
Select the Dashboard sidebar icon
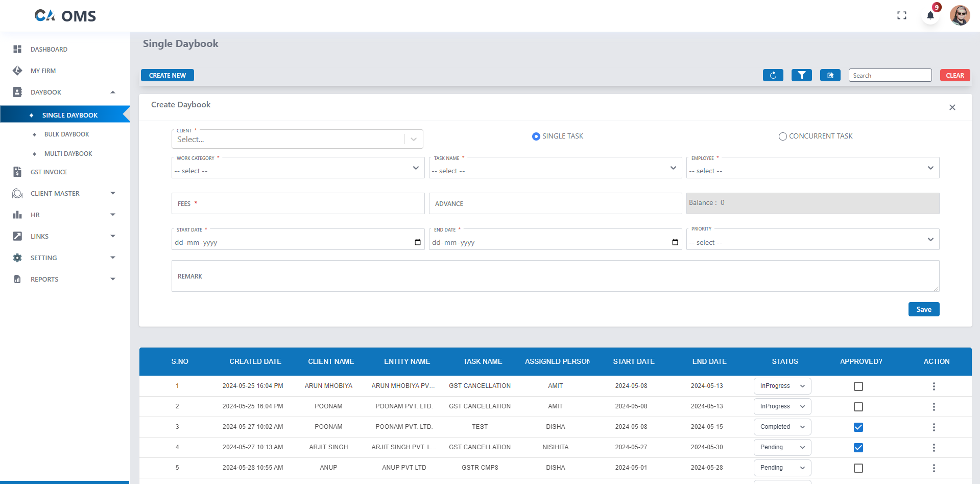tap(17, 49)
